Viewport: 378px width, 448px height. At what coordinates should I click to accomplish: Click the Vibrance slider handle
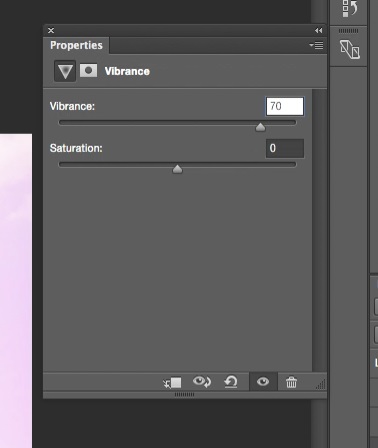pos(260,127)
